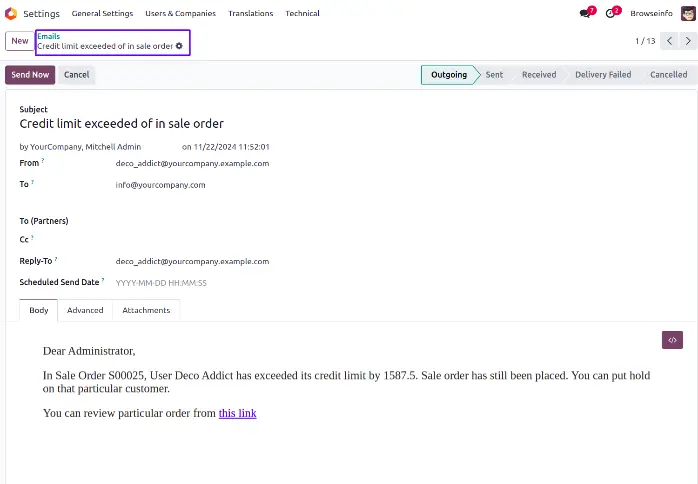Set status to Sent in status bar
This screenshot has width=698, height=484.
(494, 75)
